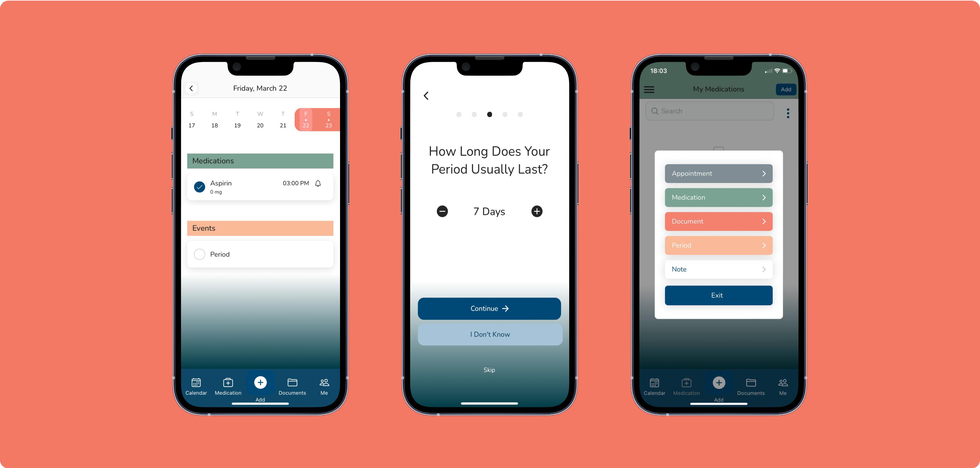Tap the Continue button on period setup
The image size is (980, 468).
[x=490, y=308]
